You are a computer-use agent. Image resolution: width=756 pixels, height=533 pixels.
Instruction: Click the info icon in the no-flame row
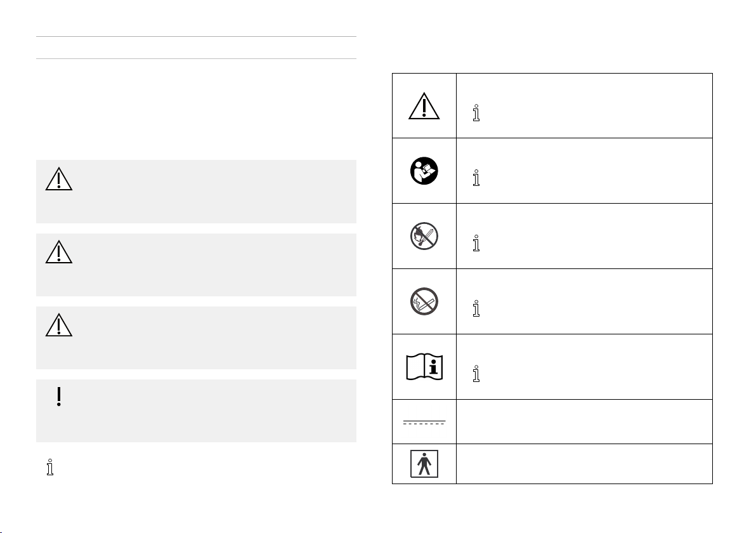476,243
